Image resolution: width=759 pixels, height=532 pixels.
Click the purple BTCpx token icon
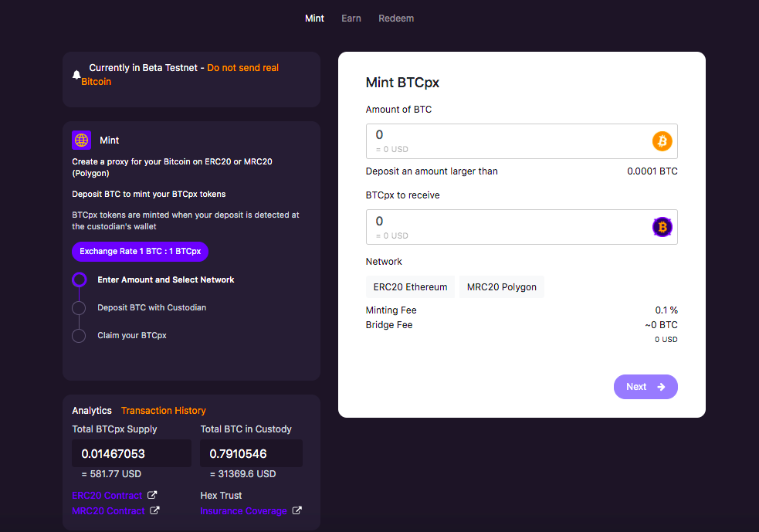[x=662, y=227]
